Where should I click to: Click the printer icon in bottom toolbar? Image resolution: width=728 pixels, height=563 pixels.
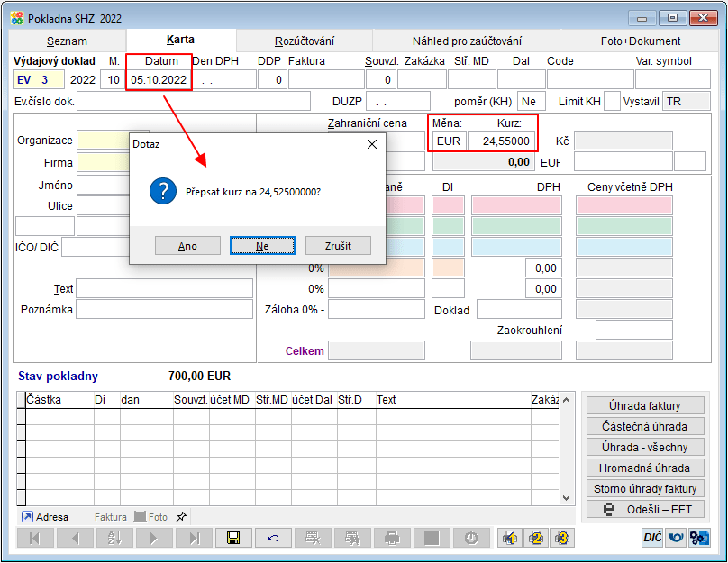[x=392, y=538]
